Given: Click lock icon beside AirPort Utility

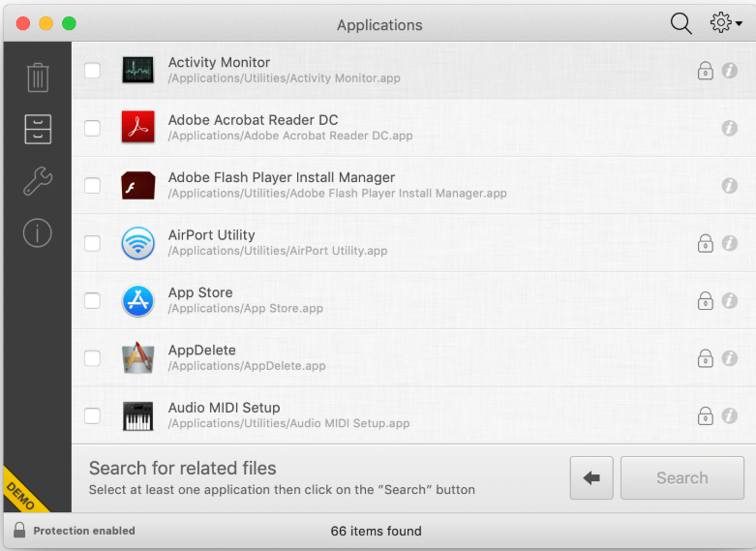Looking at the screenshot, I should click(706, 243).
